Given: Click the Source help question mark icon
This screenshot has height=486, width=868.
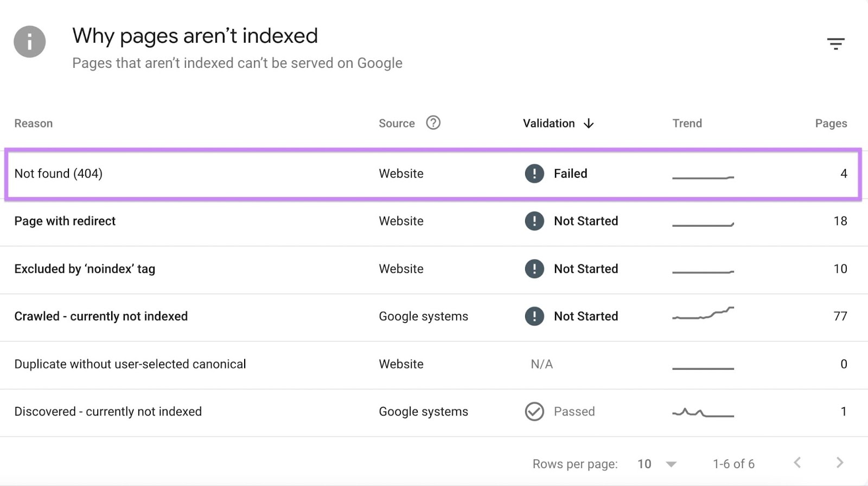Looking at the screenshot, I should pos(433,123).
